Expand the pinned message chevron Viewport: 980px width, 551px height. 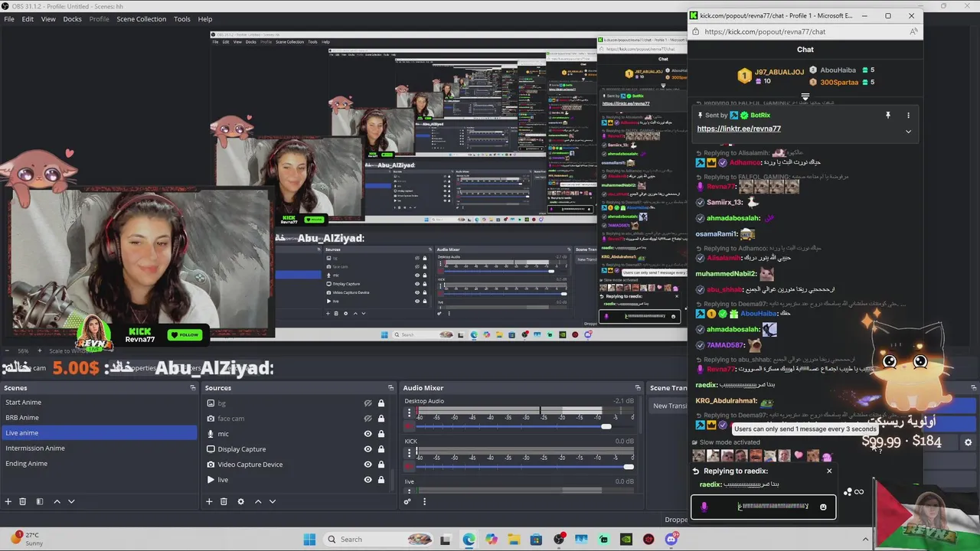point(909,131)
